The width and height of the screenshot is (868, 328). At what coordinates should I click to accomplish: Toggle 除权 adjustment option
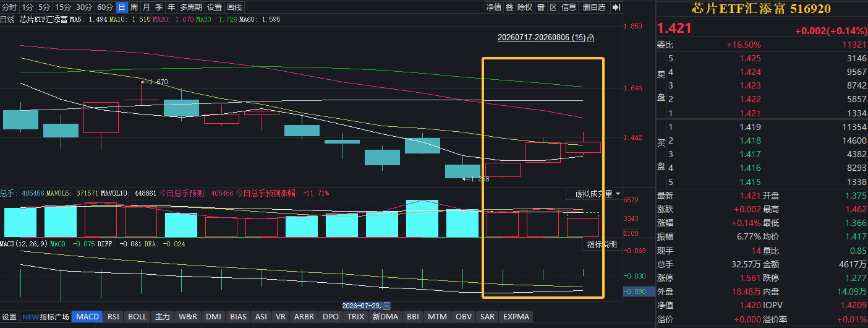(x=525, y=7)
